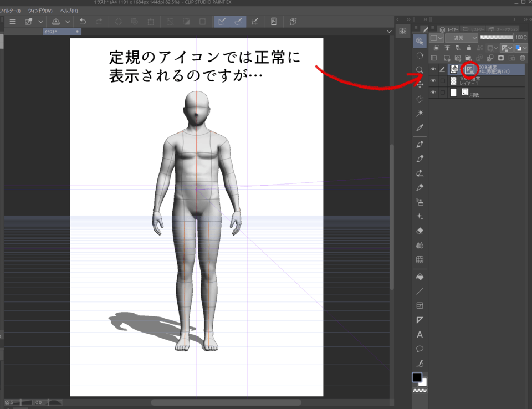
Task: Open the フィルター menu
Action: [10, 11]
